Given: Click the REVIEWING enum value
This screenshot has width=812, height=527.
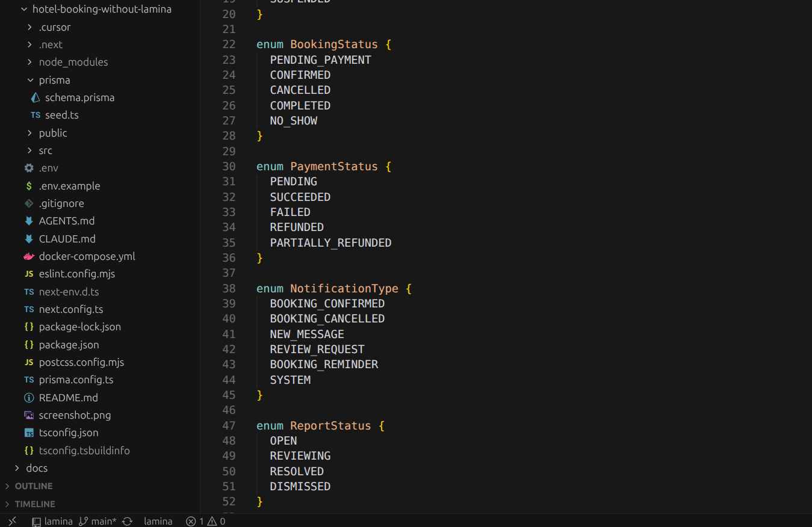Looking at the screenshot, I should click(x=300, y=455).
